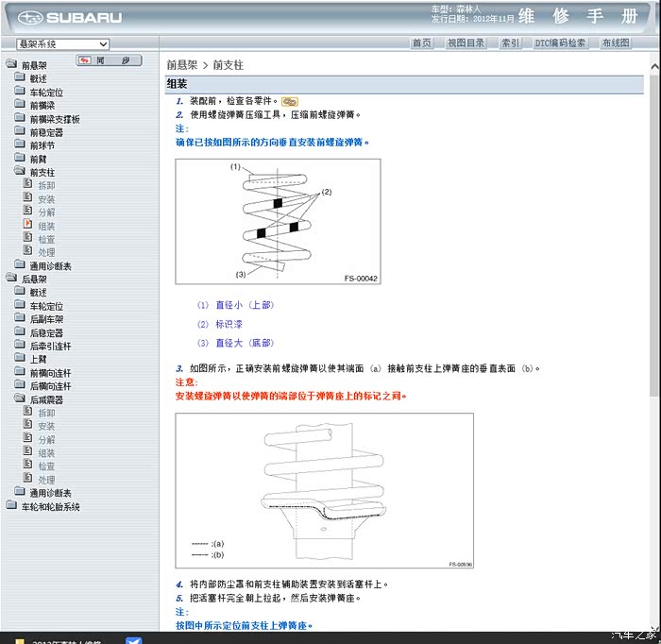Open the DTC编码检索 menu item
Viewport: 661px width, 644px height.
560,43
